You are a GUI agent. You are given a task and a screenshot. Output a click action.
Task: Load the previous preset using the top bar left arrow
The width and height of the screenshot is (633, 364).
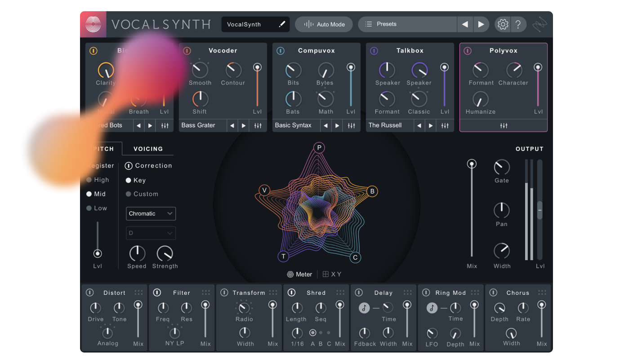(x=465, y=24)
